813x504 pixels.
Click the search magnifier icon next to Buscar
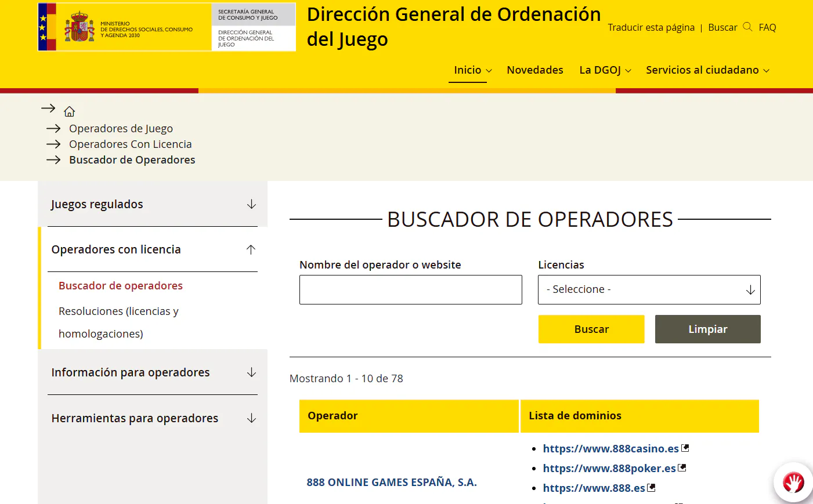pos(747,27)
